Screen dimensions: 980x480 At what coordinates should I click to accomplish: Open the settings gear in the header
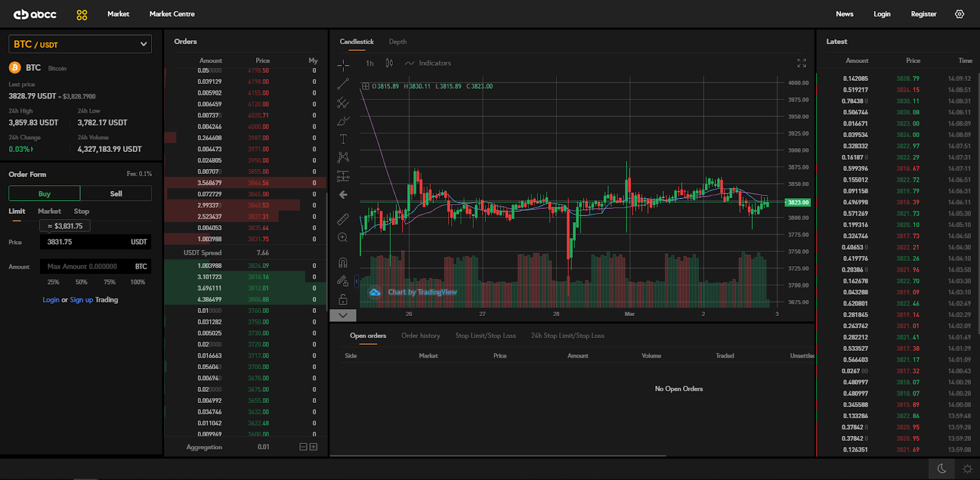click(x=959, y=14)
